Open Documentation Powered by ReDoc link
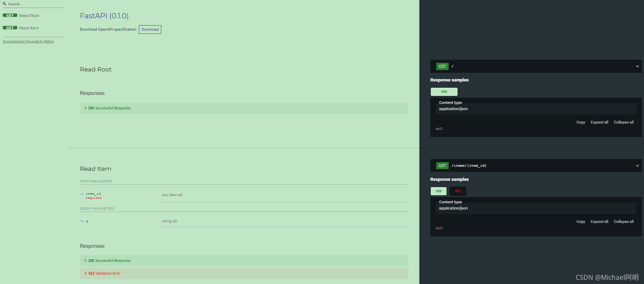 28,41
